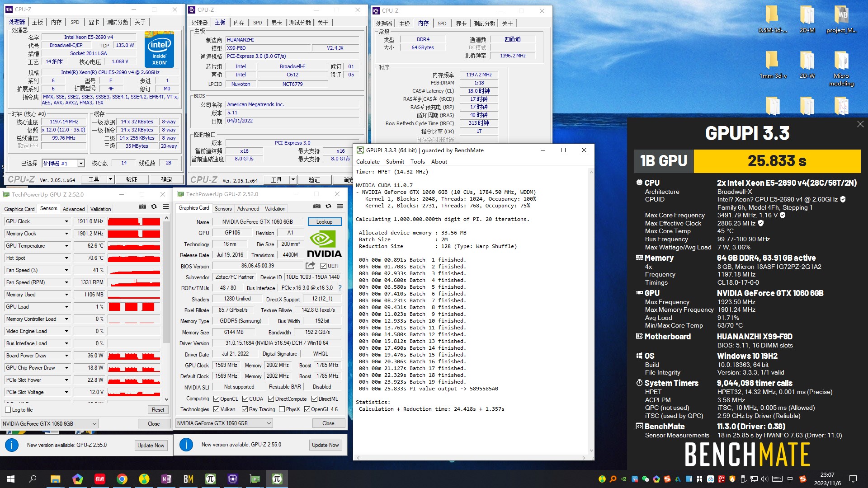868x488 pixels.
Task: Open Google Chrome from the taskbar
Action: [x=122, y=479]
